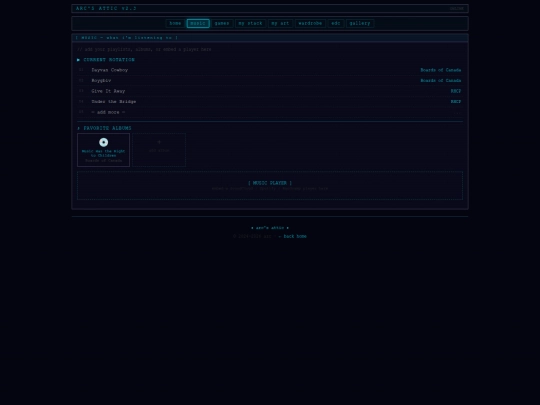Select the music nav tab
Screen dimensions: 540x405
198,23
